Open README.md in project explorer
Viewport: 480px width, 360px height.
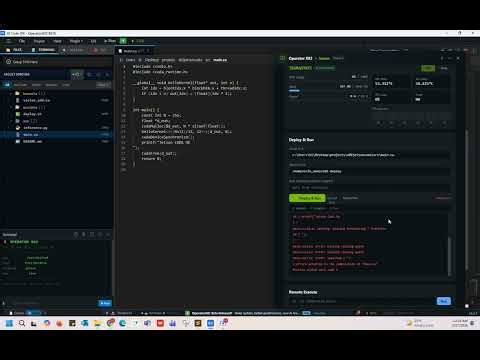[x=32, y=141]
